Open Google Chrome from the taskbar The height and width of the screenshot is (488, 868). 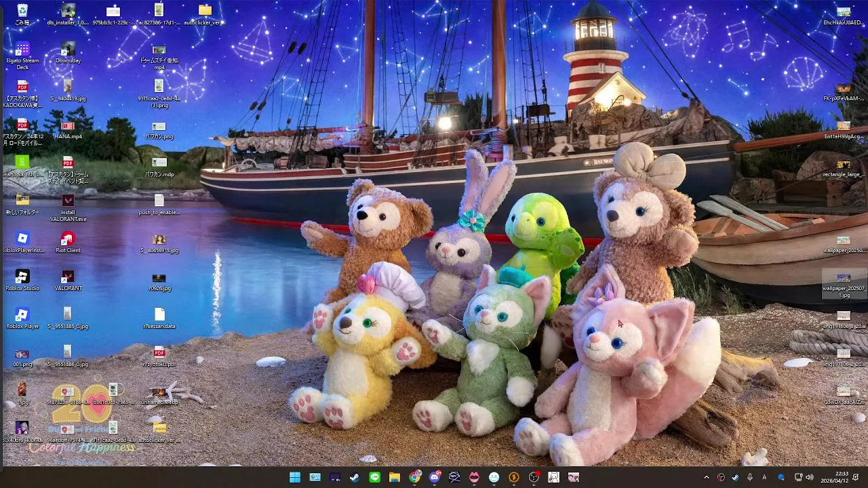click(x=414, y=477)
